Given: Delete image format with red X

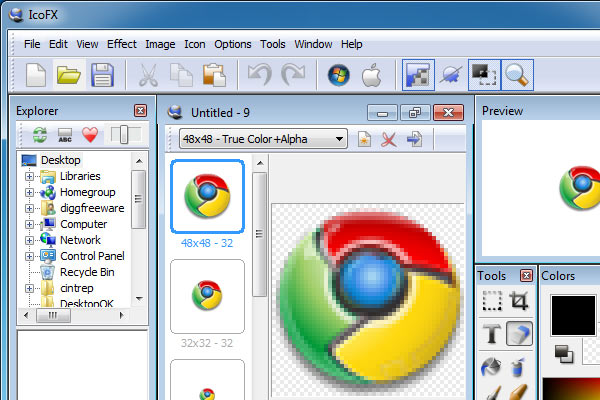Looking at the screenshot, I should [x=389, y=139].
